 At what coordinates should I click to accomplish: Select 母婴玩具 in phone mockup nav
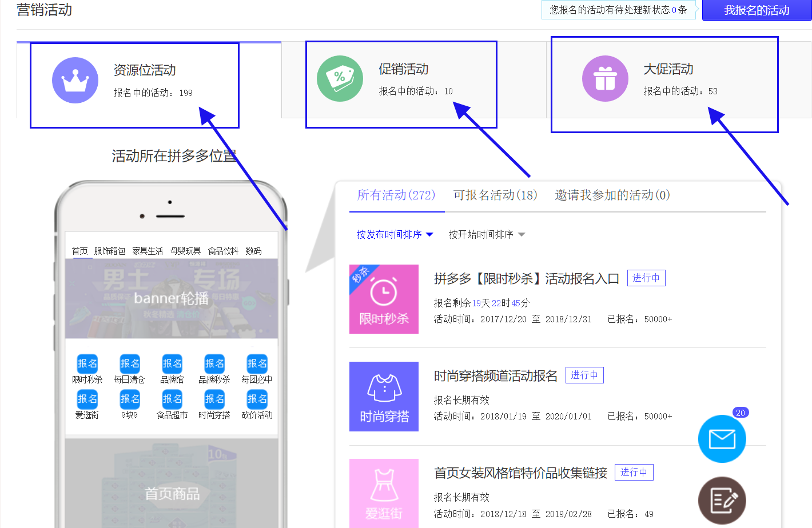pos(185,251)
